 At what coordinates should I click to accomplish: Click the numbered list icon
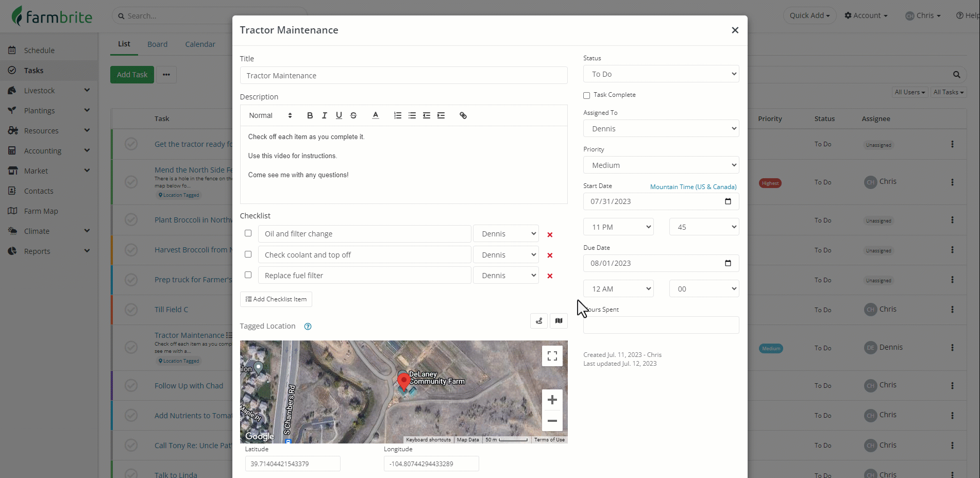click(x=397, y=115)
